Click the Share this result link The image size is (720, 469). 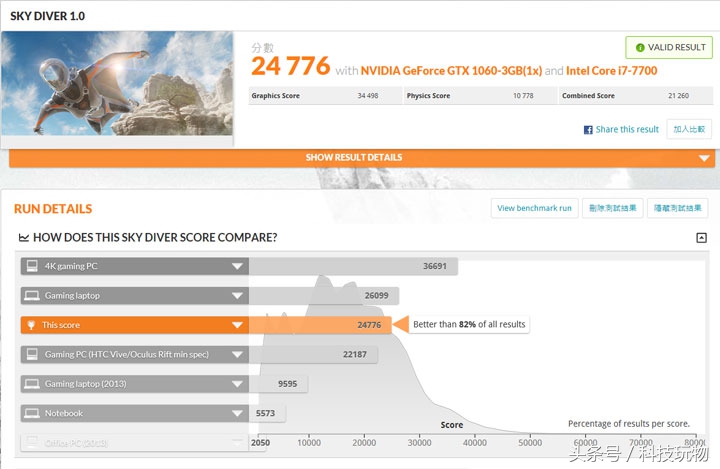[x=627, y=130]
